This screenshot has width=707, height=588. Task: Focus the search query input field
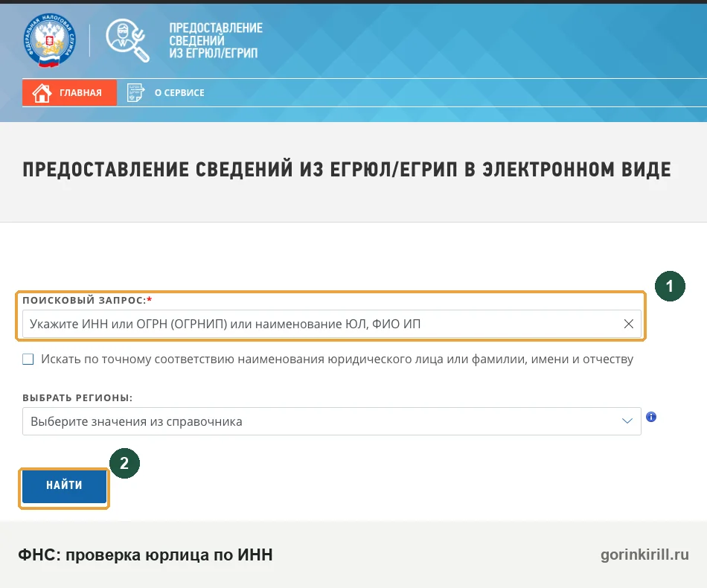click(331, 324)
